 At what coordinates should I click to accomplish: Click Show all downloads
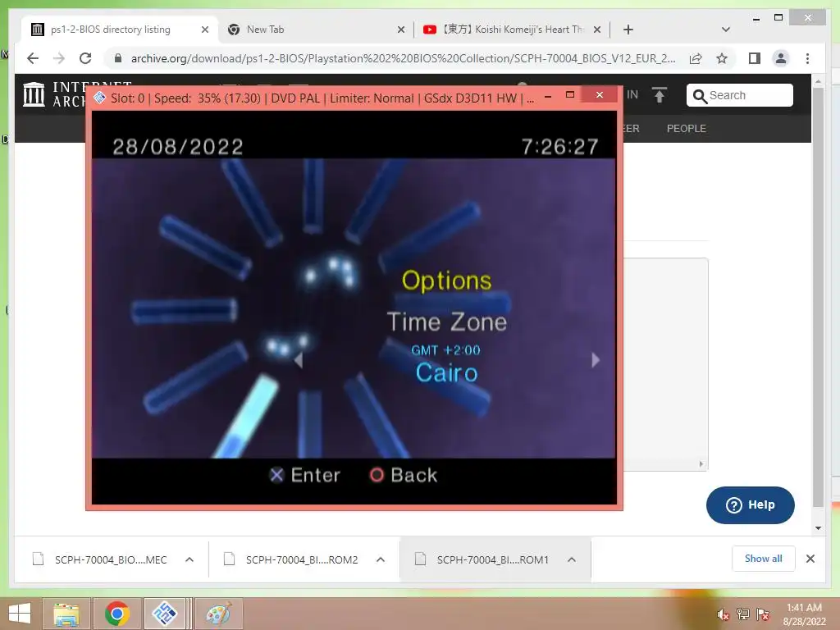[x=764, y=559]
